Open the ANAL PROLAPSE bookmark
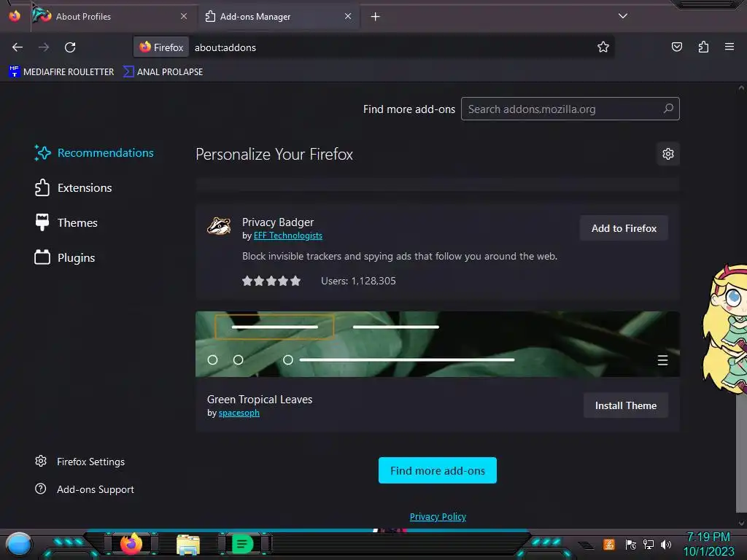The width and height of the screenshot is (747, 560). pyautogui.click(x=163, y=72)
